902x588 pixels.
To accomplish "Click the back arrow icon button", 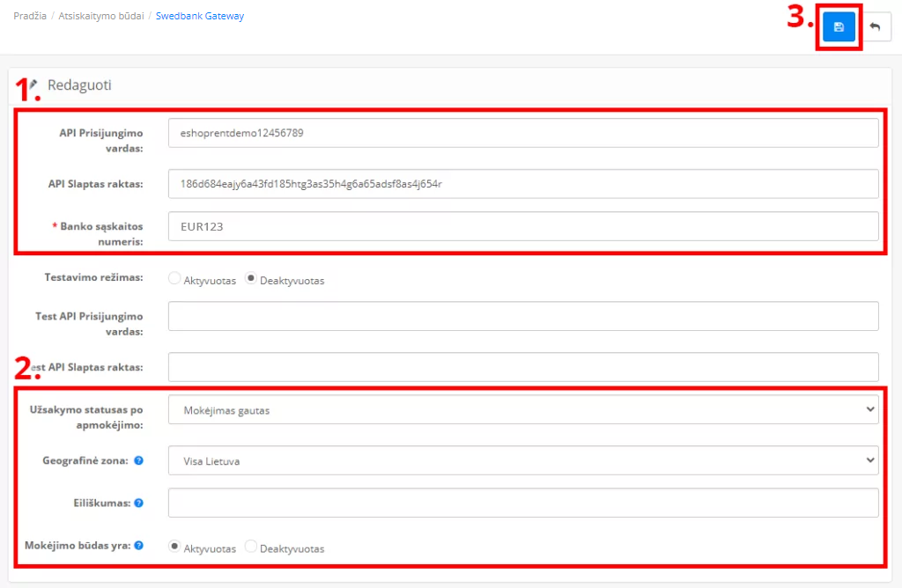I will click(x=875, y=27).
